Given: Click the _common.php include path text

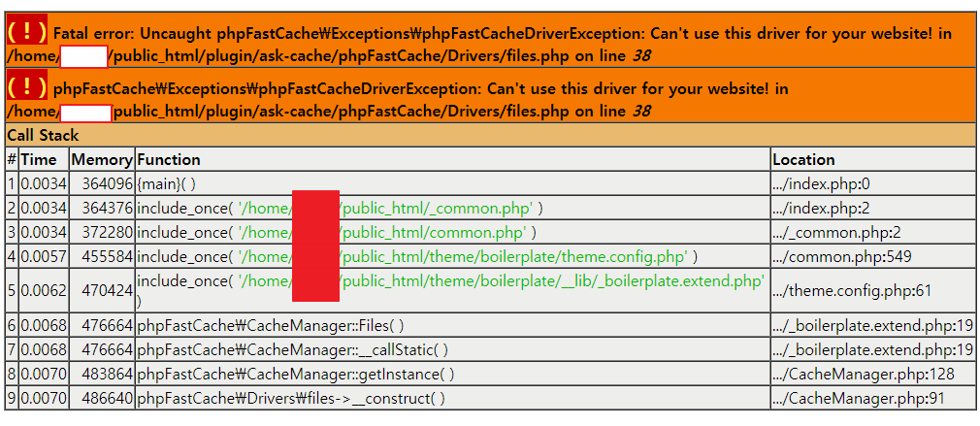Looking at the screenshot, I should click(385, 208).
